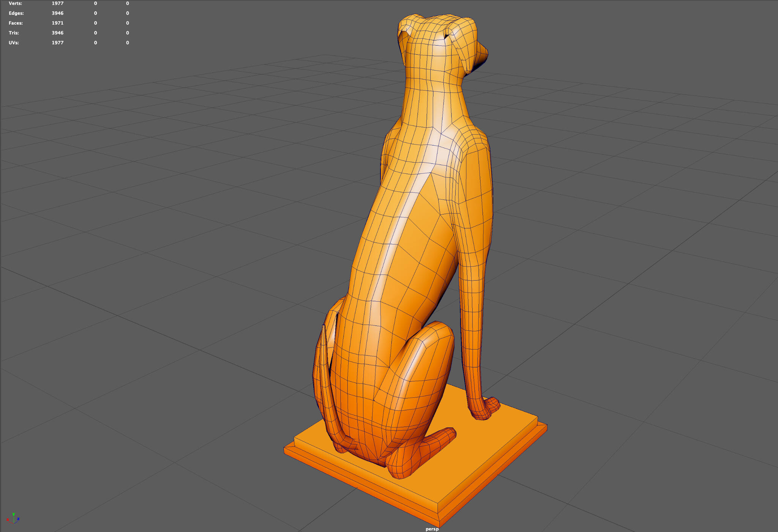
Task: Click the Faces HUD label
Action: [16, 23]
